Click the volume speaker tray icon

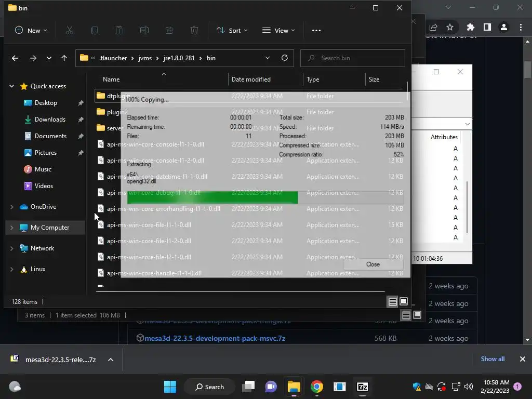[x=469, y=387]
